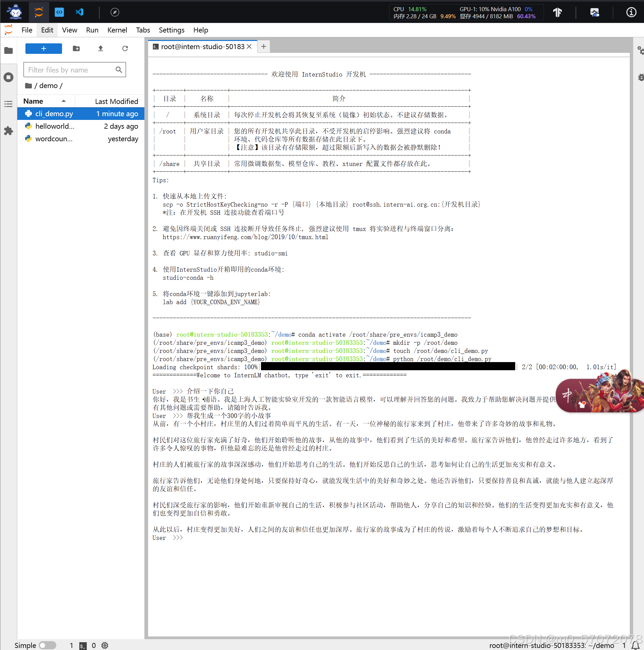Open the File menu
The image size is (644, 650).
pos(27,30)
